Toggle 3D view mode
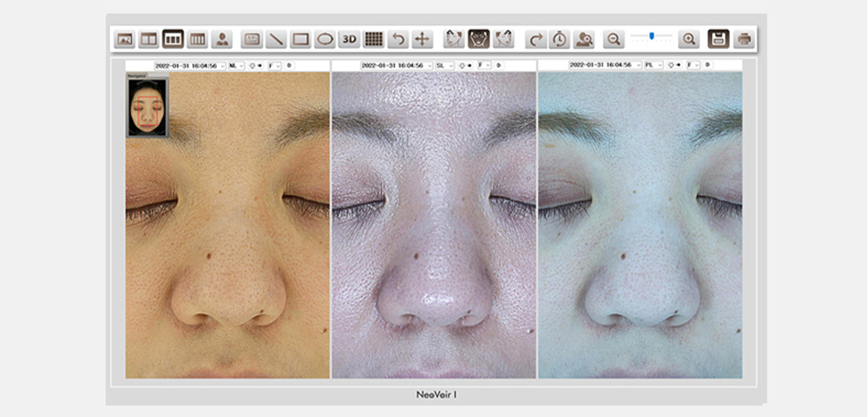868x417 pixels. point(349,39)
